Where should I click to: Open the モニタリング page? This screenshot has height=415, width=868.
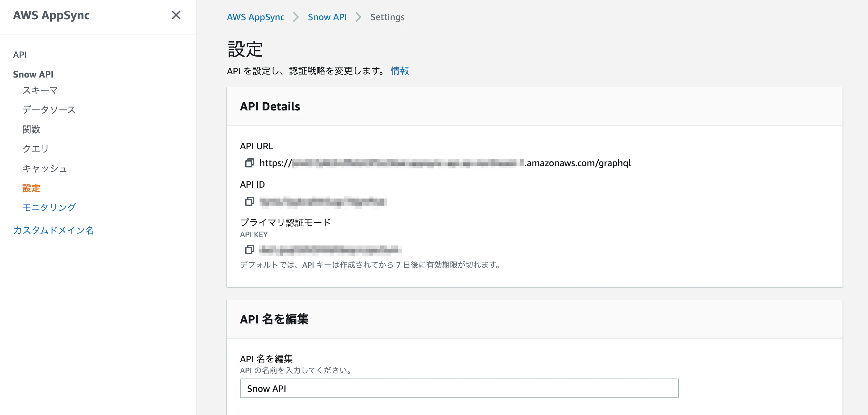(x=49, y=207)
